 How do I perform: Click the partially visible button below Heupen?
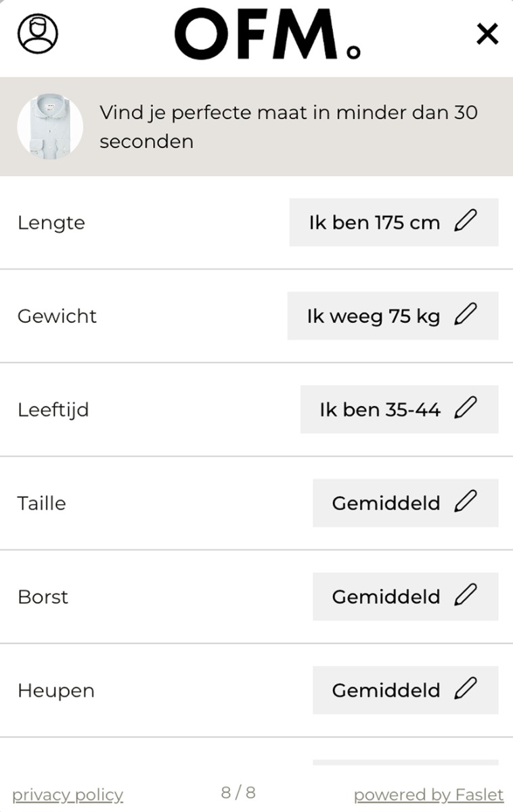(x=405, y=763)
